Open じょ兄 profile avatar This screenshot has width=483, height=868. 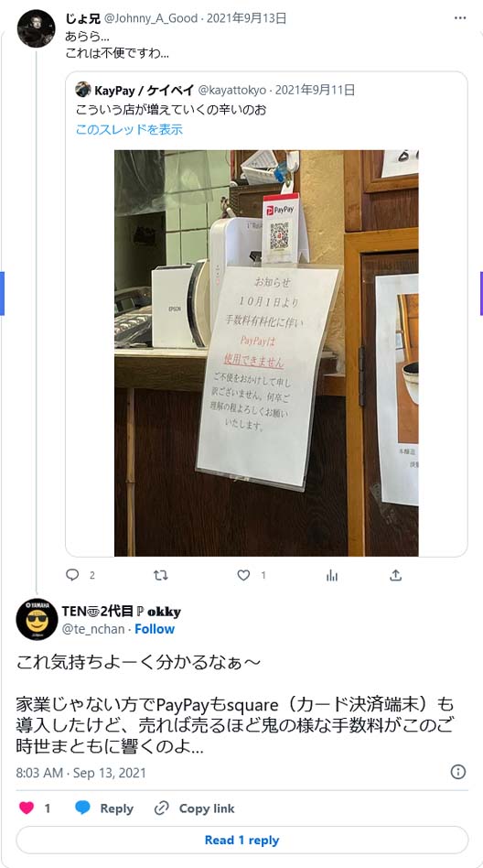[36, 28]
